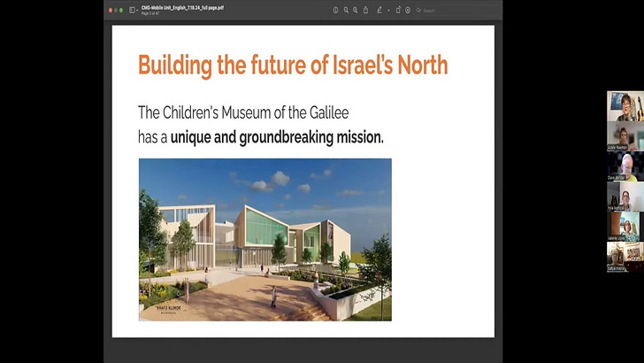Click 'The Children's Museum of the Galilee' text

pos(243,112)
